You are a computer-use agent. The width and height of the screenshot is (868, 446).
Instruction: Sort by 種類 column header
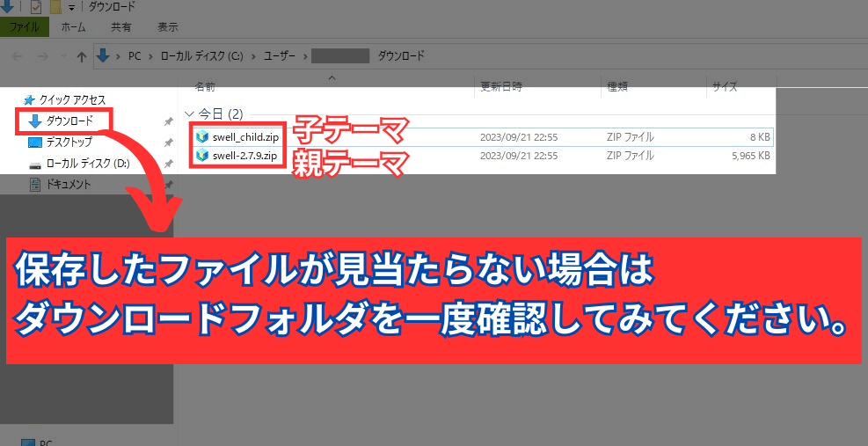coord(616,86)
